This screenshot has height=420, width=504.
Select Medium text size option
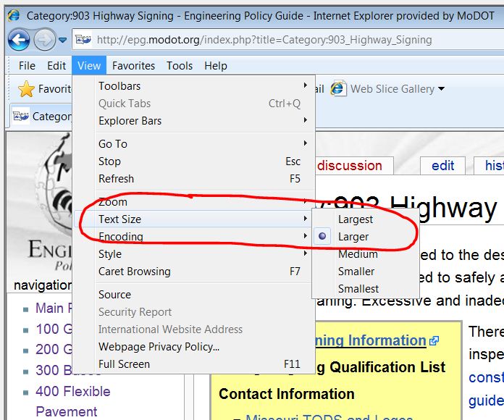coord(366,254)
